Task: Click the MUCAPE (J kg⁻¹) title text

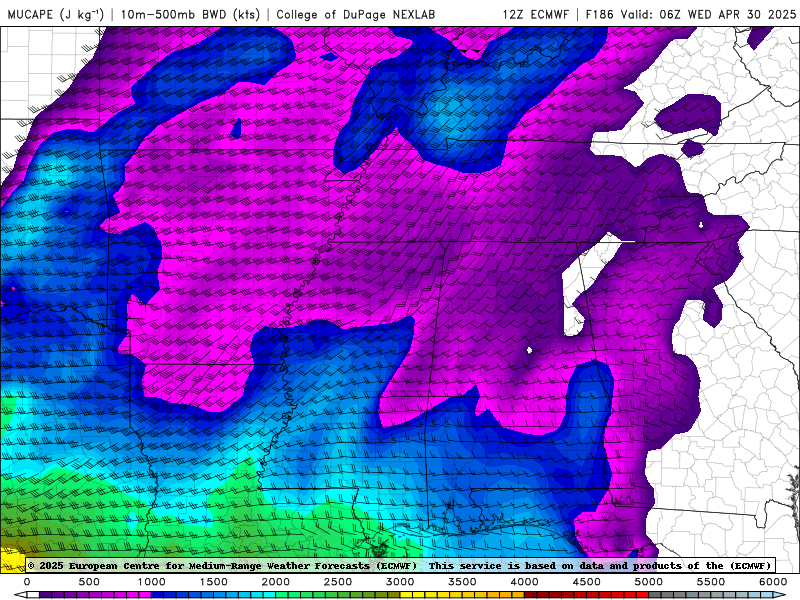Action: (x=56, y=14)
